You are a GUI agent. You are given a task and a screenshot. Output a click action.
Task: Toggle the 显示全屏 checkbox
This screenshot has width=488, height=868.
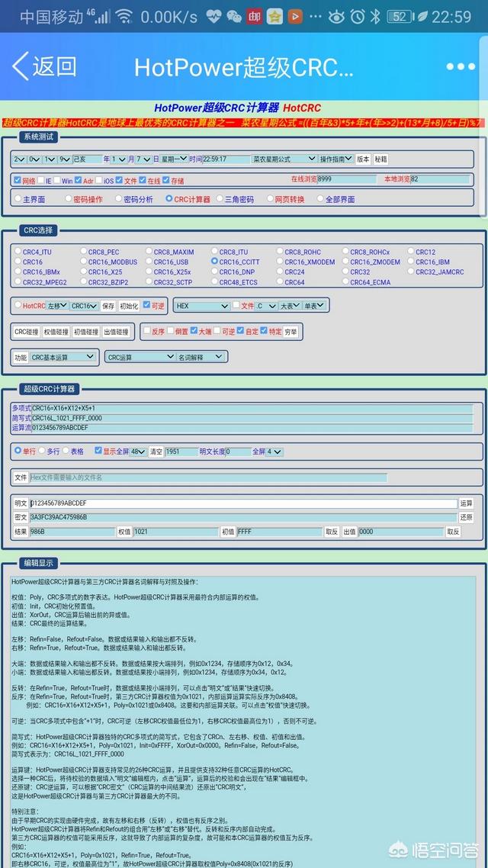pyautogui.click(x=98, y=451)
